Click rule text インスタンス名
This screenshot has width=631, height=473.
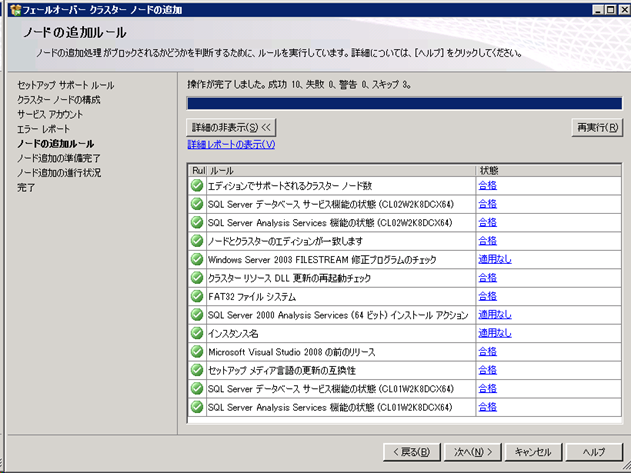click(x=233, y=334)
